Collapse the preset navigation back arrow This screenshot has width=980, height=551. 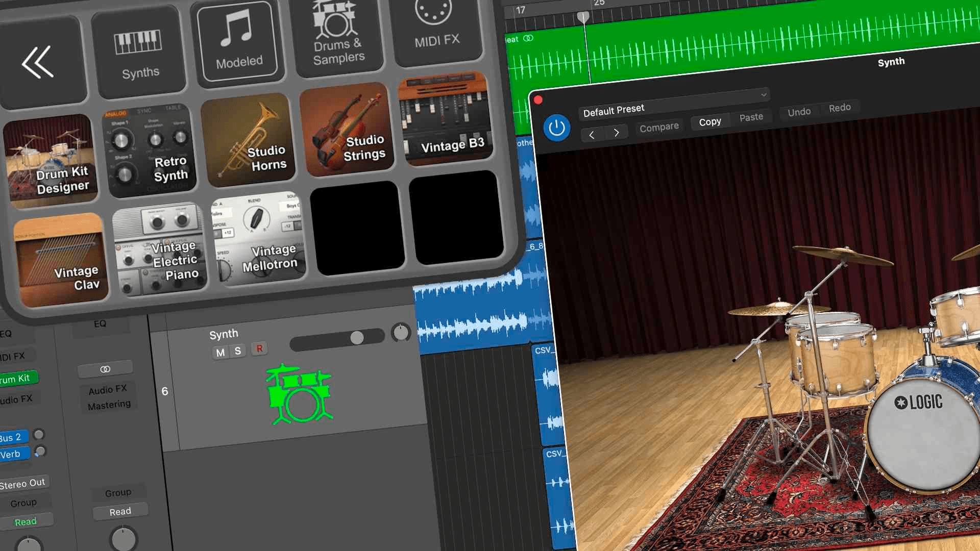pyautogui.click(x=591, y=133)
